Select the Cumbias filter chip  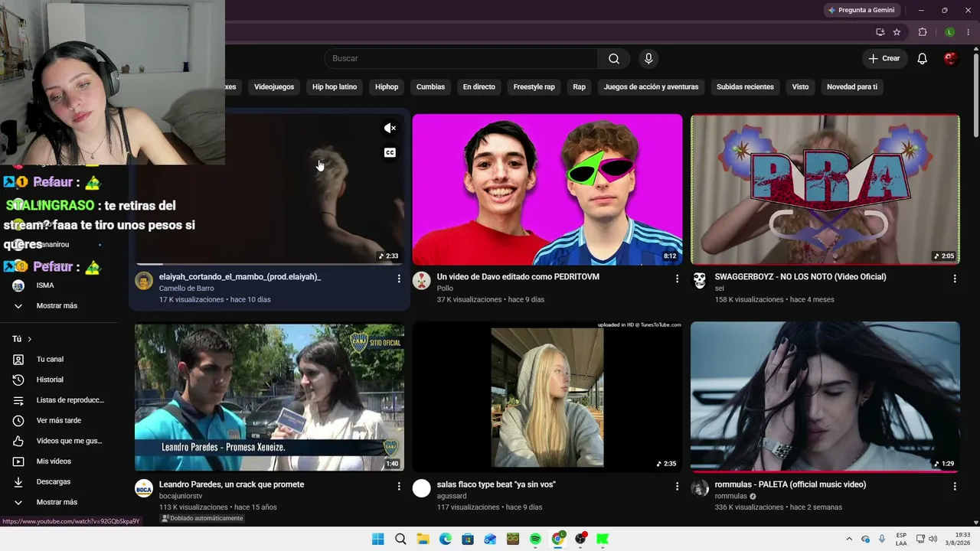tap(430, 86)
